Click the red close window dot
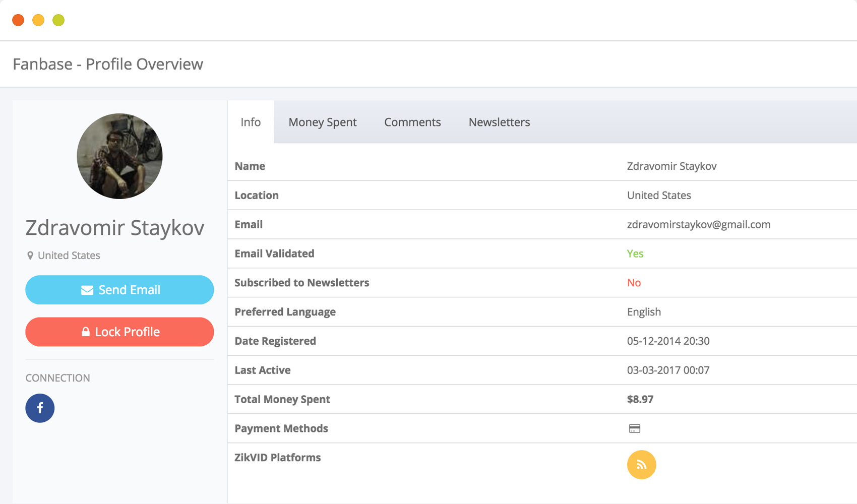This screenshot has width=857, height=504. point(18,20)
